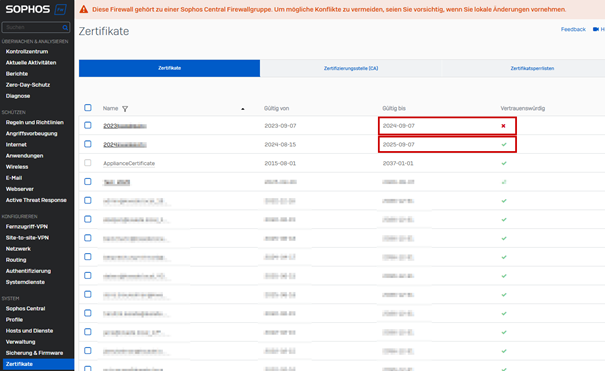Open Zero-Day-Schutz
The image size is (605, 371).
coord(28,85)
